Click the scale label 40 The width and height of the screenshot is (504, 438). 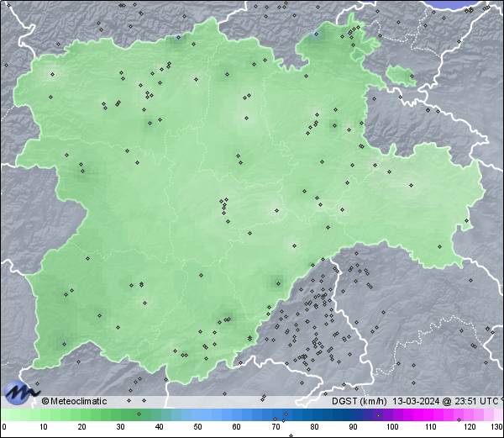[x=159, y=427]
